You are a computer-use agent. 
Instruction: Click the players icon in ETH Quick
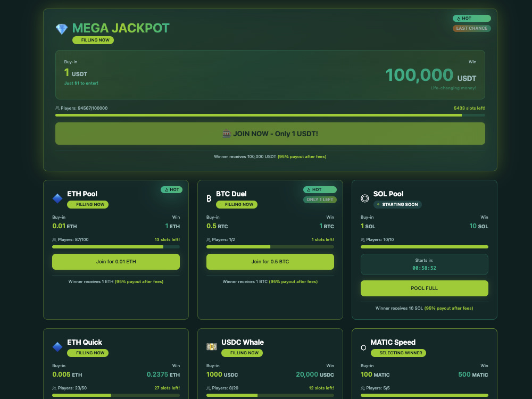54,388
